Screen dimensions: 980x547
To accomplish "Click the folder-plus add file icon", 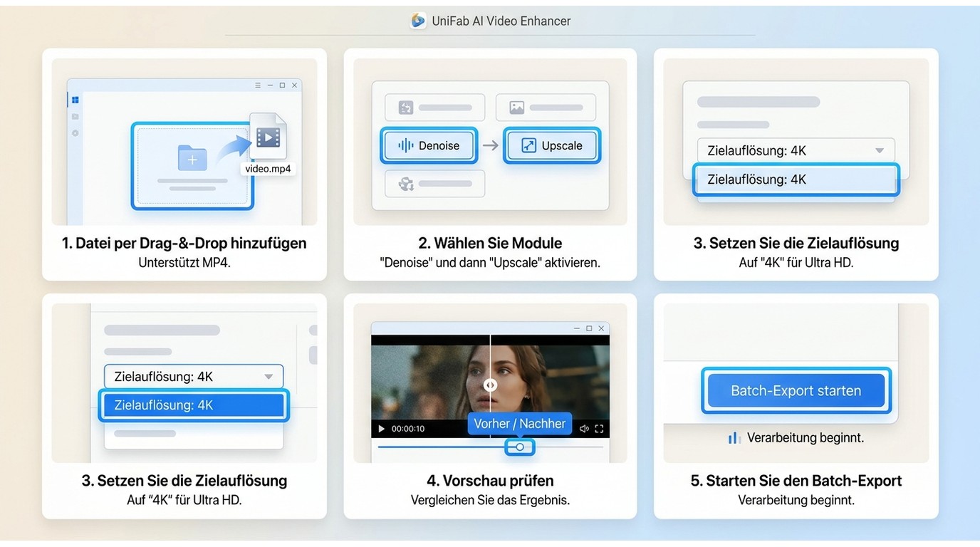I will (x=192, y=158).
